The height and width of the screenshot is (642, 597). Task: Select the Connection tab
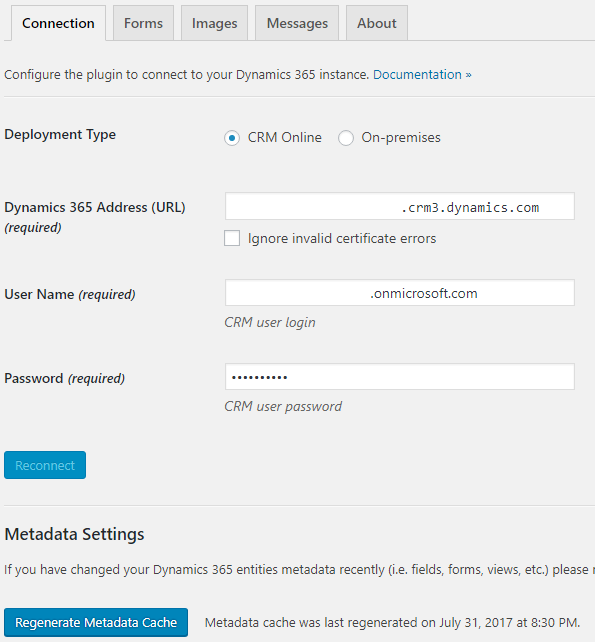[x=59, y=23]
